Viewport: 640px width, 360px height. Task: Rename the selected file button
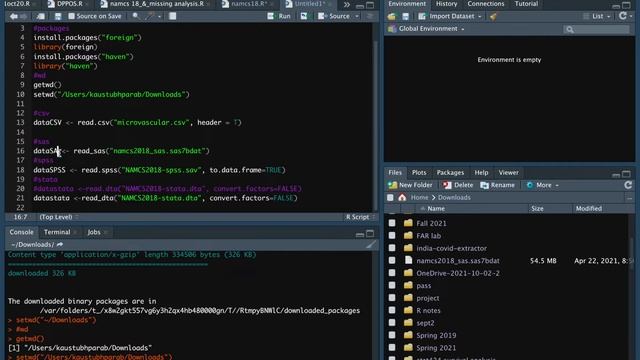pos(498,185)
